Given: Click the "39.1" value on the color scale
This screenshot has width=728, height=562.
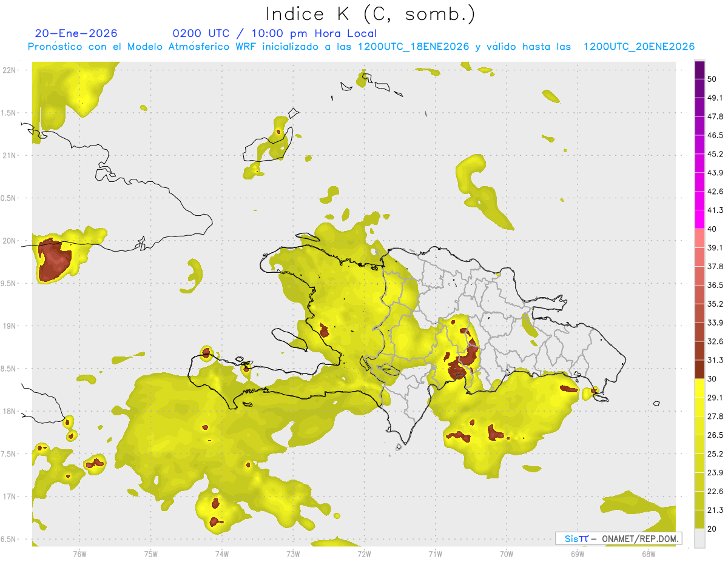Looking at the screenshot, I should (x=715, y=248).
